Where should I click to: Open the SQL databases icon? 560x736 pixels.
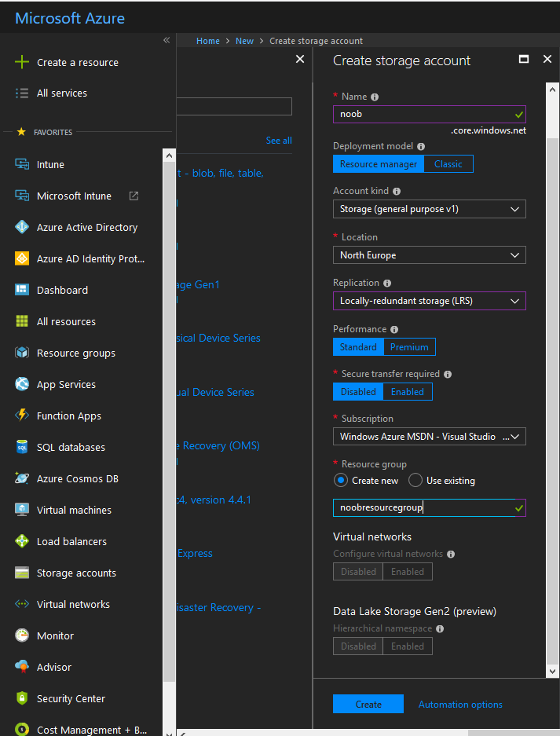[21, 447]
